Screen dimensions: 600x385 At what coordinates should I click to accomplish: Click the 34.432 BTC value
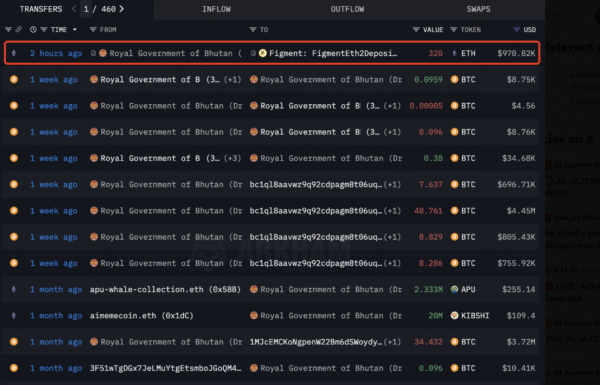(x=428, y=342)
